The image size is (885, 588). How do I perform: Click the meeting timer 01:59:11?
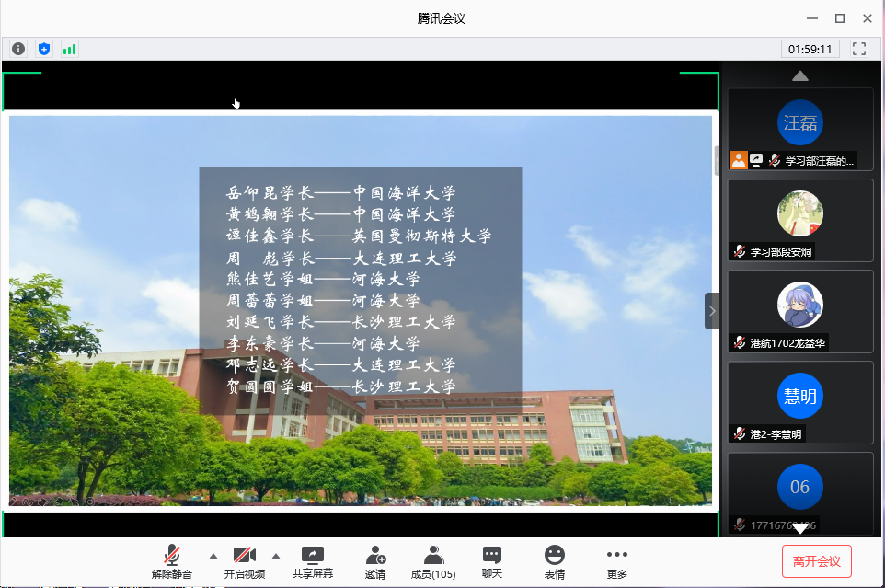coord(809,49)
